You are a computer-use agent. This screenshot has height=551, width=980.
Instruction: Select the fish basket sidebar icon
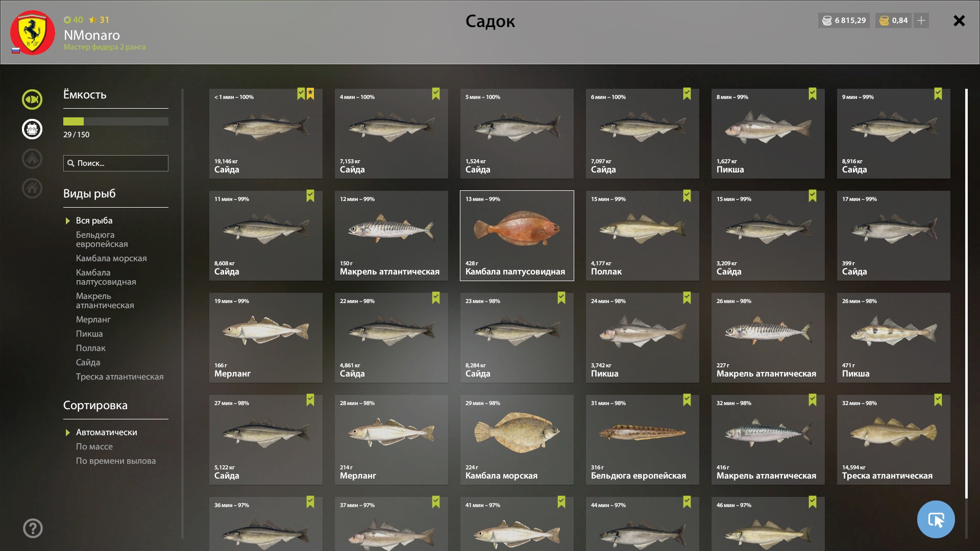pos(32,129)
